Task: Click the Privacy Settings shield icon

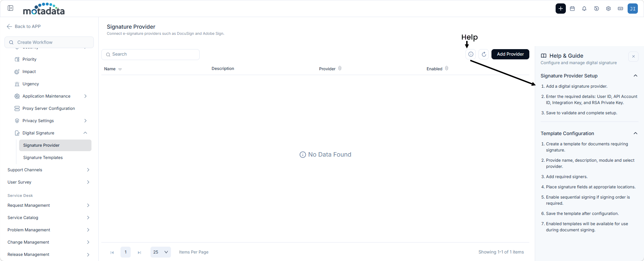Action: 17,121
